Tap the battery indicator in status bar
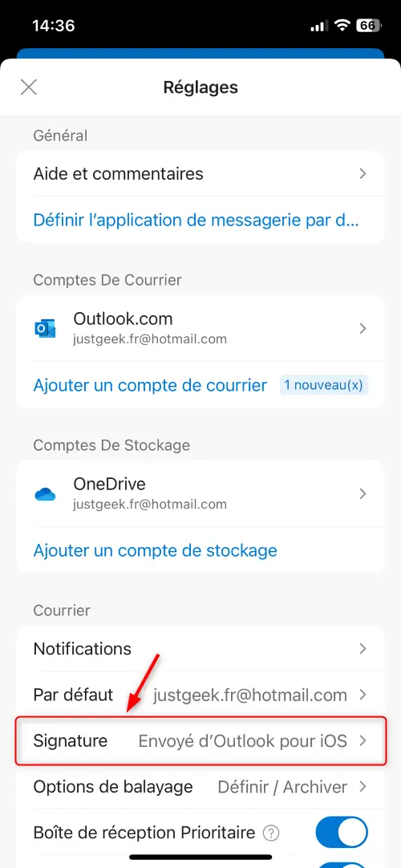This screenshot has height=868, width=401. 368,25
